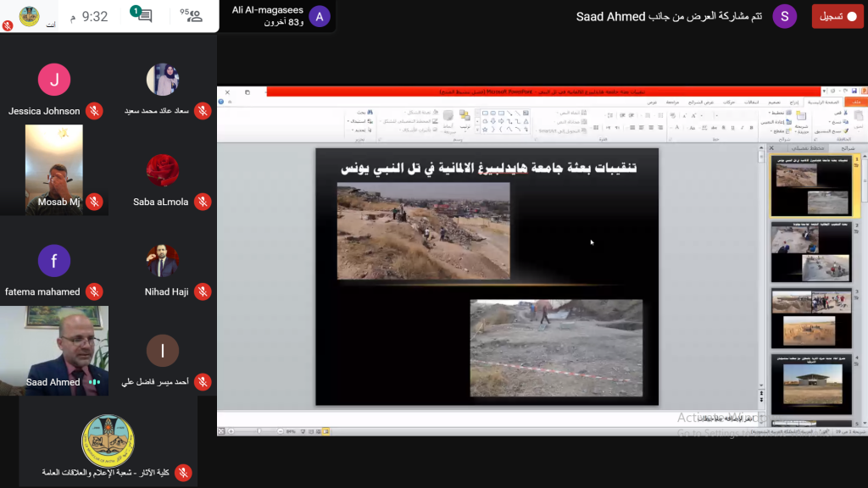Open the Layout dropdown in Slides group
This screenshot has height=488, width=868.
click(778, 113)
